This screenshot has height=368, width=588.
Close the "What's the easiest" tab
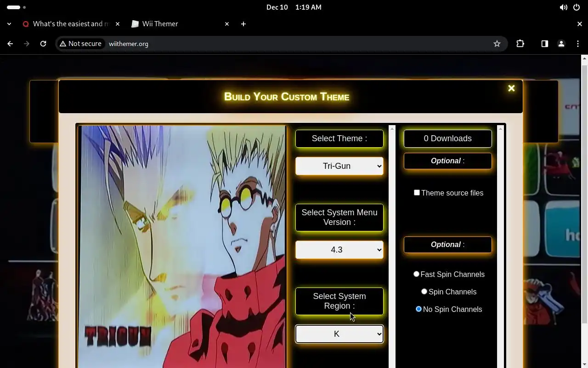coord(117,24)
